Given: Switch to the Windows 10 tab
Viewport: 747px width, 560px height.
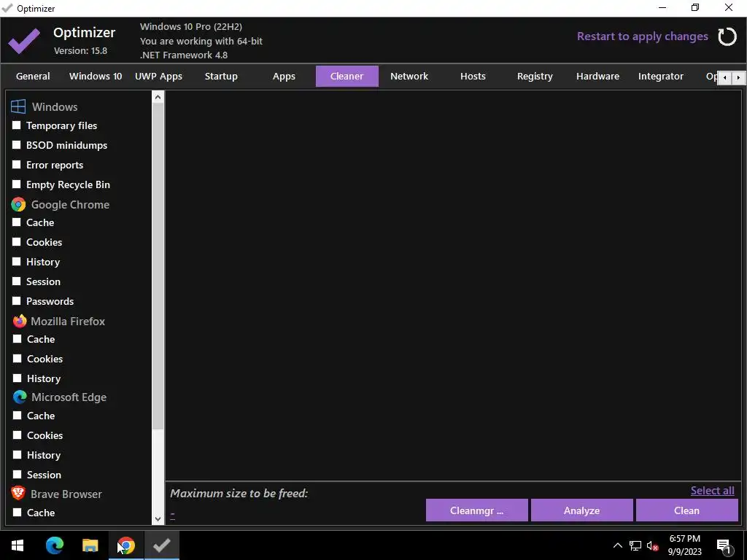Looking at the screenshot, I should (96, 76).
